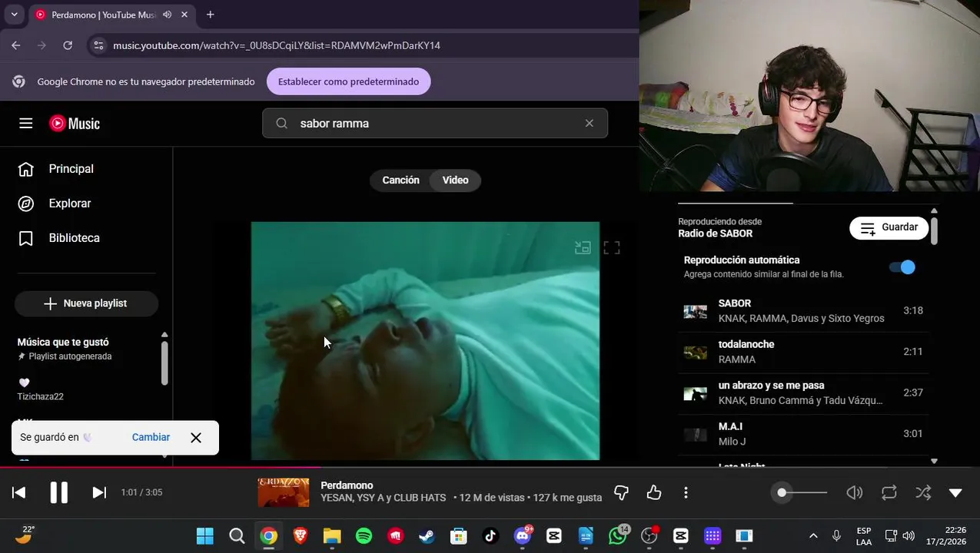This screenshot has height=553, width=980.
Task: Play un abrazo y se me pasa
Action: 803,392
